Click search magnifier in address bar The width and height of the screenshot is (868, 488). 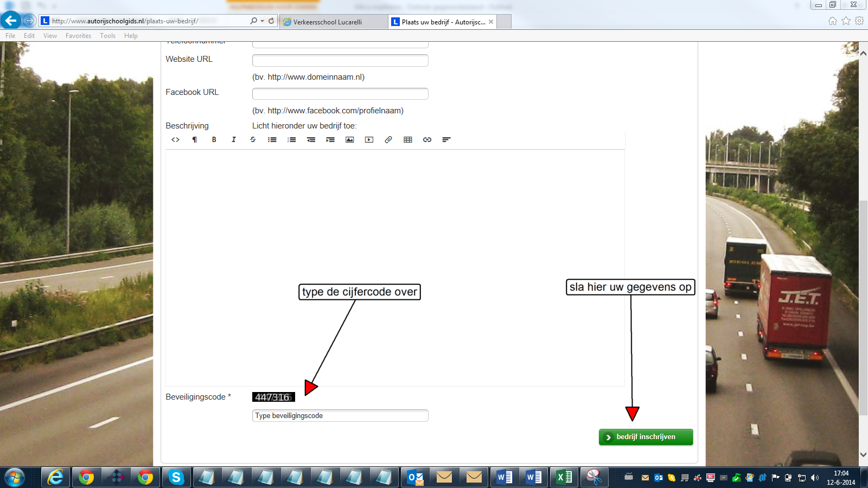pos(253,21)
